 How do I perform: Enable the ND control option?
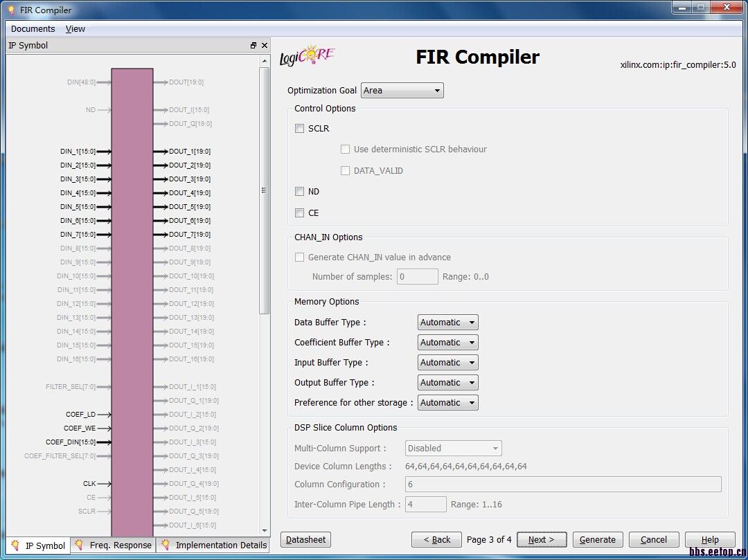point(300,192)
